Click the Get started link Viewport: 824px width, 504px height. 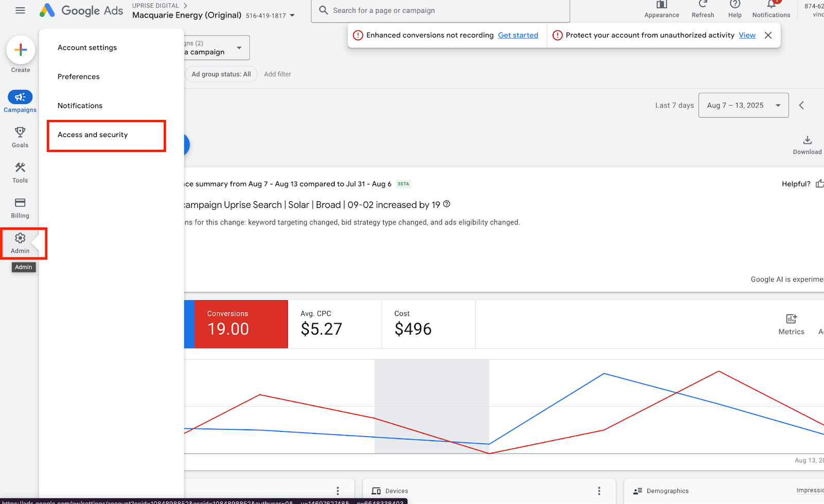tap(518, 35)
